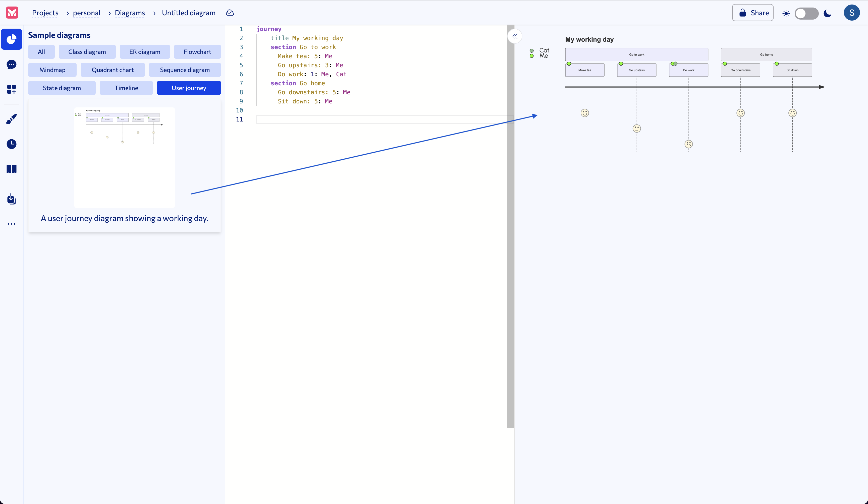
Task: Enable light theme via the sun icon
Action: coord(786,13)
